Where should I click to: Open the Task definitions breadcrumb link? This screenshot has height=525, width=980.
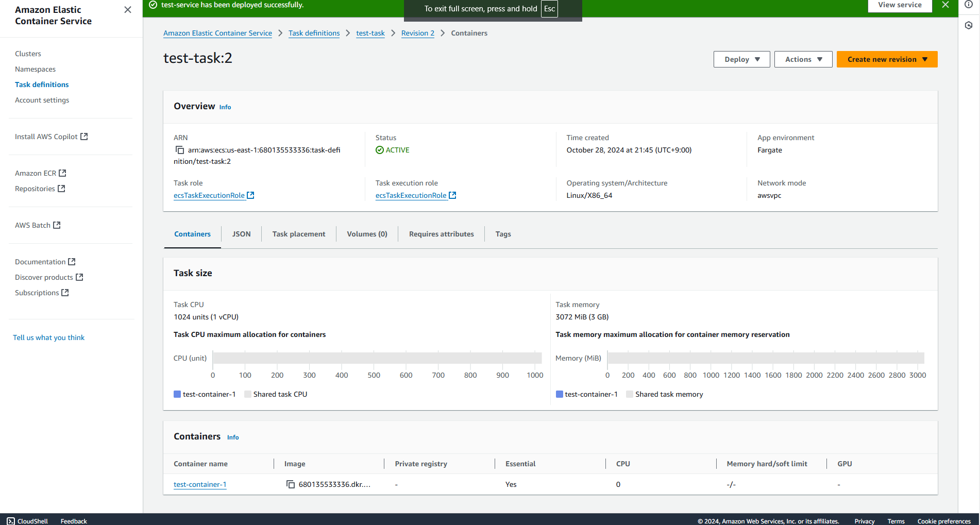314,33
